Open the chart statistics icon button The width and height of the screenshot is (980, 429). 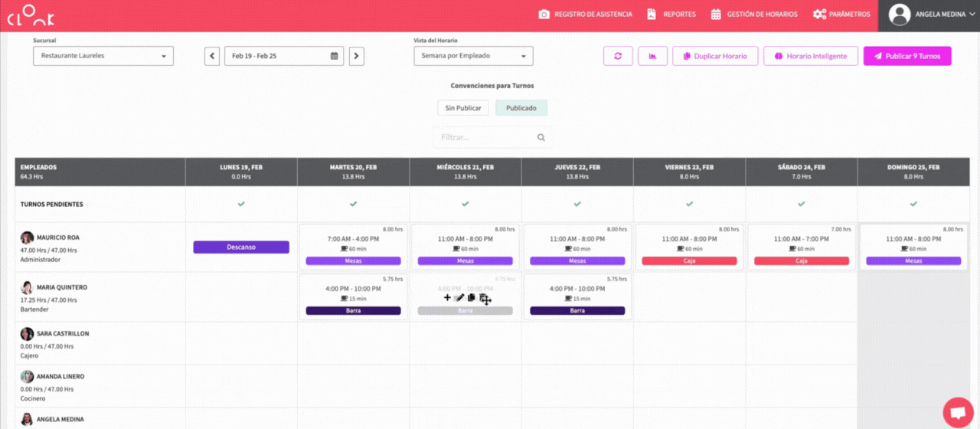pyautogui.click(x=652, y=56)
